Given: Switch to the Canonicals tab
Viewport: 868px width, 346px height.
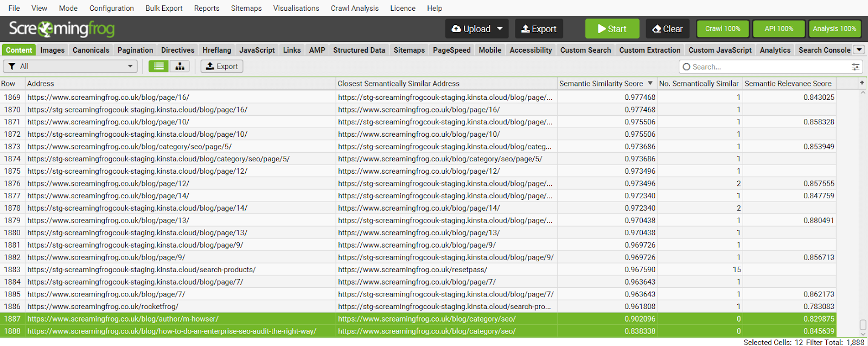Looking at the screenshot, I should pyautogui.click(x=91, y=50).
